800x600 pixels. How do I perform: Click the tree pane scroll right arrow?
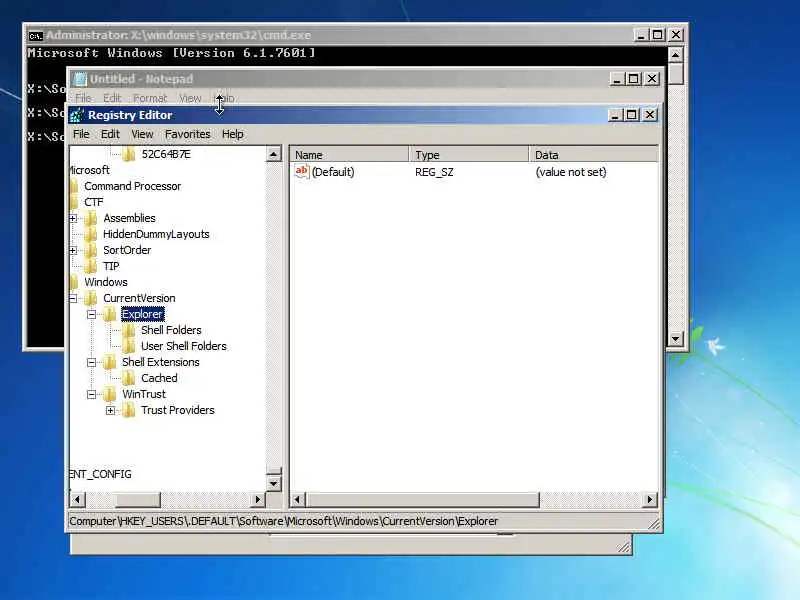(258, 499)
